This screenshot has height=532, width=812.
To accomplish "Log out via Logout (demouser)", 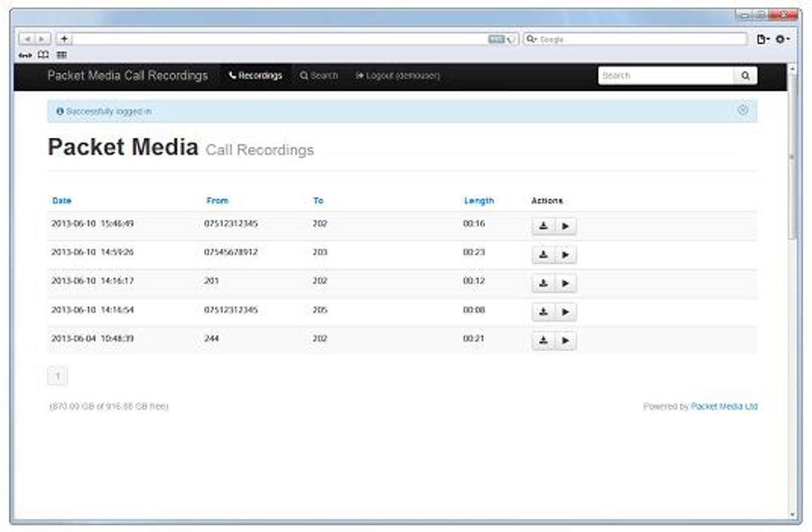I will pyautogui.click(x=398, y=75).
